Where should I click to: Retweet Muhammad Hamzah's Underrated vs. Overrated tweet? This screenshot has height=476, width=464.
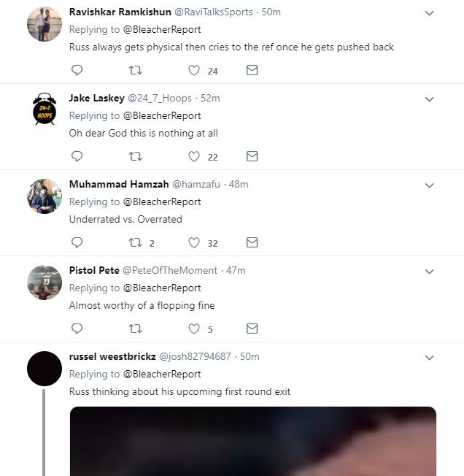click(135, 242)
